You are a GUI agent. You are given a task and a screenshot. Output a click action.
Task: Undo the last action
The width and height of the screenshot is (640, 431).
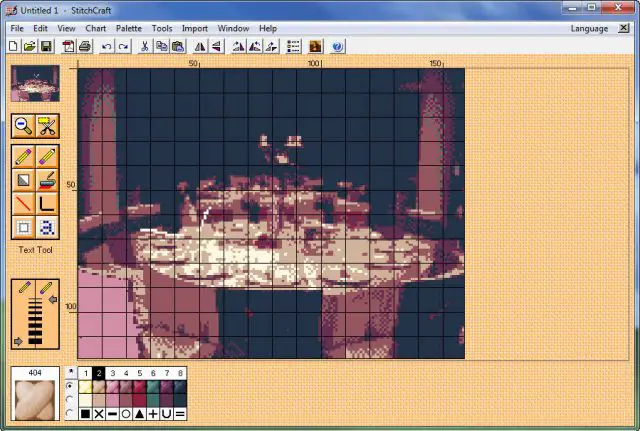(107, 47)
